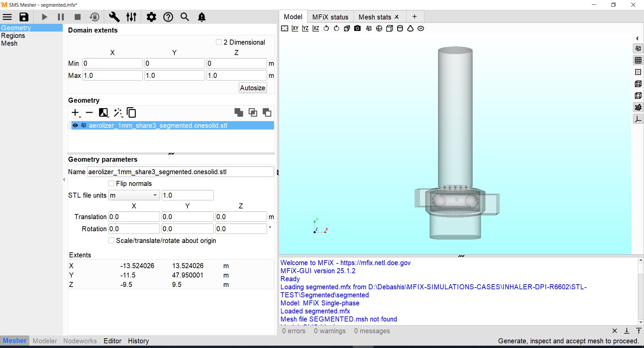Open the wrench tools icon
Viewport: 644px width, 348px height.
114,17
